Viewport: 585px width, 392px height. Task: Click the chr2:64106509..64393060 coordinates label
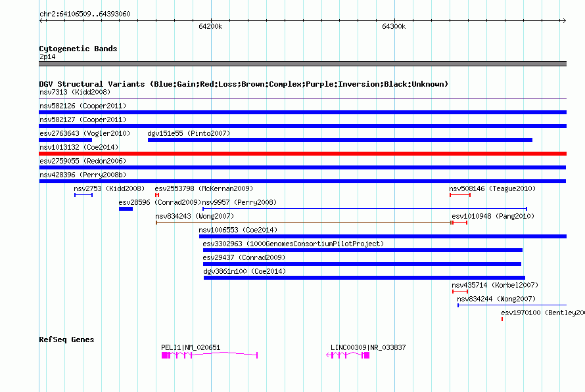point(85,14)
